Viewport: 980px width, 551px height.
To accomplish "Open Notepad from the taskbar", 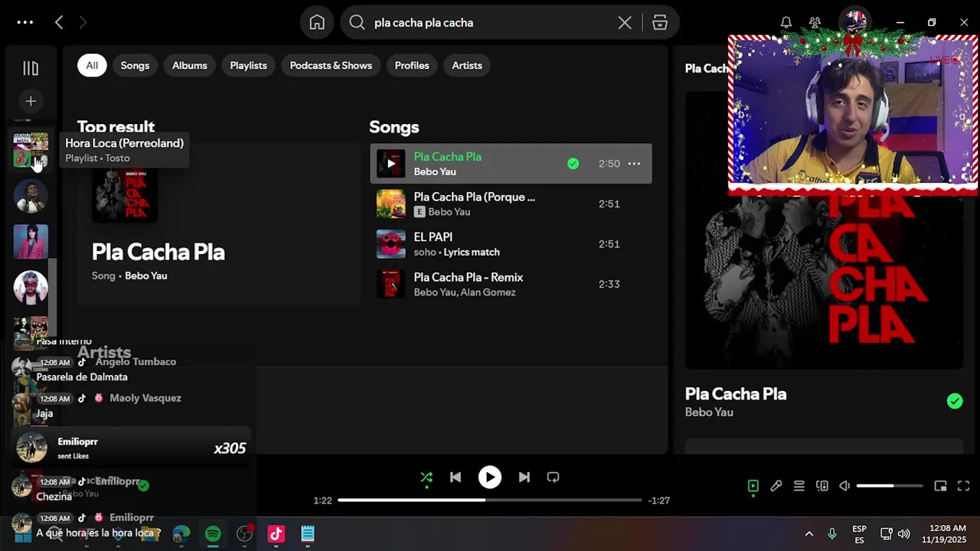I will point(307,534).
